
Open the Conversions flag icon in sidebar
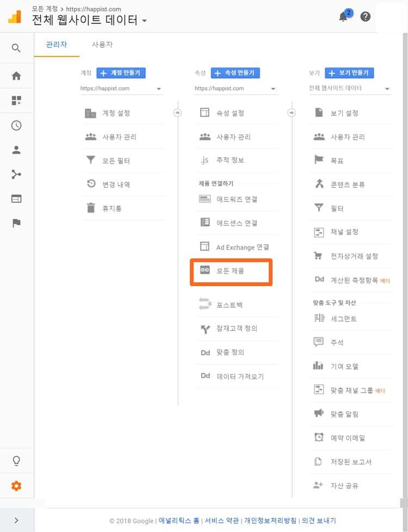point(16,223)
